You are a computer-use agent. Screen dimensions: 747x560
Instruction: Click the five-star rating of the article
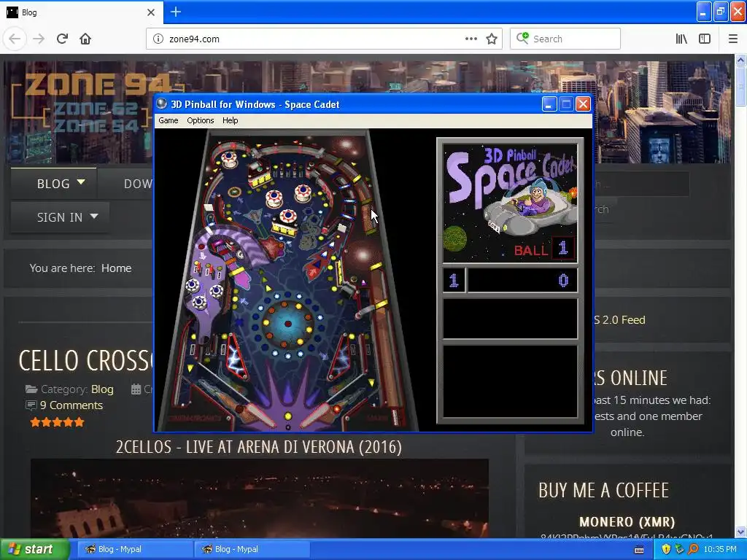(57, 422)
